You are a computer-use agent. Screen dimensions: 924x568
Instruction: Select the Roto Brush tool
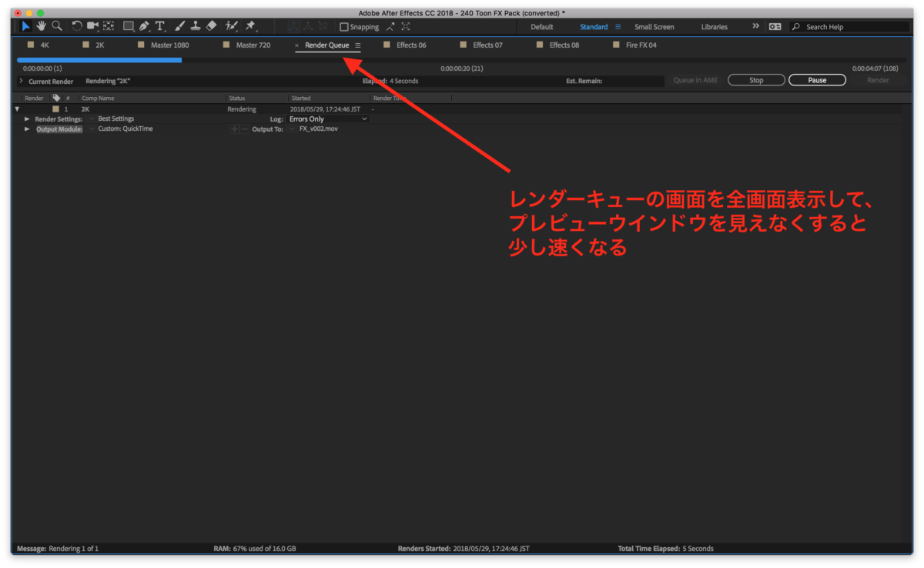(x=231, y=26)
